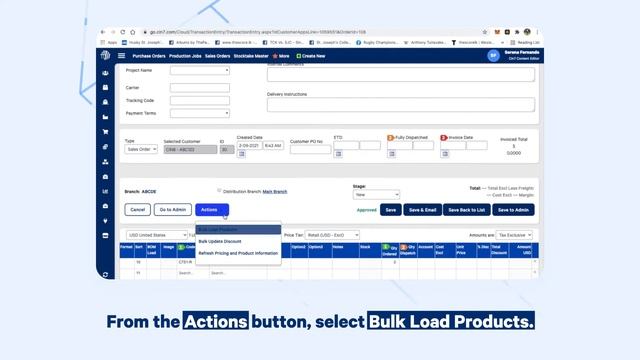Open the USD United States currency dropdown
Image resolution: width=640 pixels, height=360 pixels.
click(157, 235)
